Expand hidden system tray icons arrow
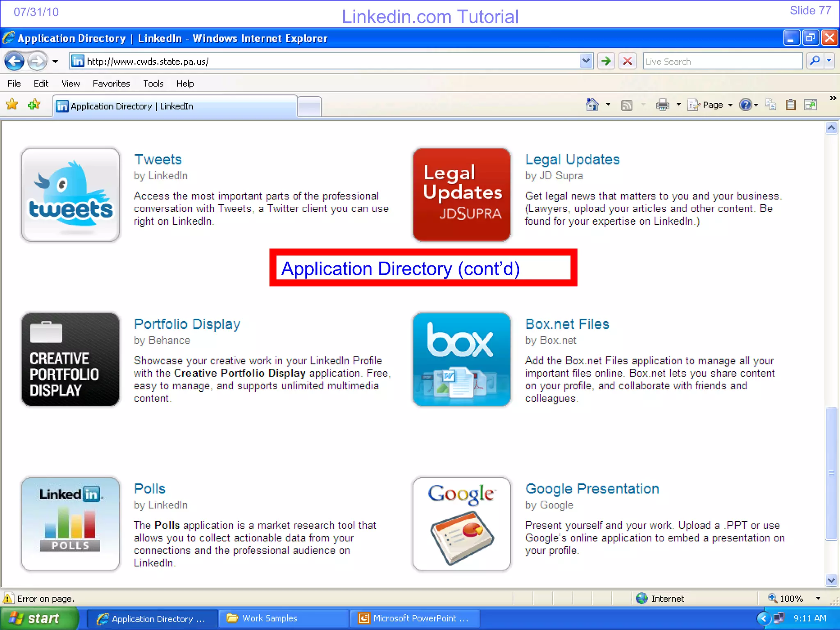Viewport: 840px width, 630px height. click(763, 619)
